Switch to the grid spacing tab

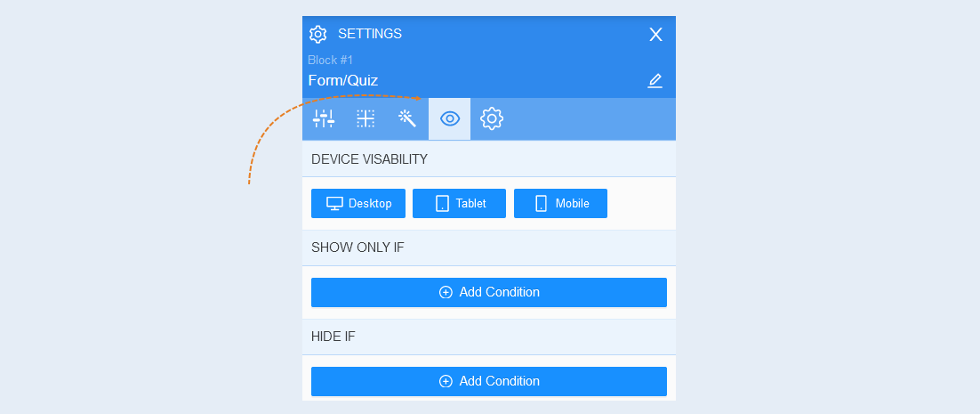pyautogui.click(x=365, y=118)
